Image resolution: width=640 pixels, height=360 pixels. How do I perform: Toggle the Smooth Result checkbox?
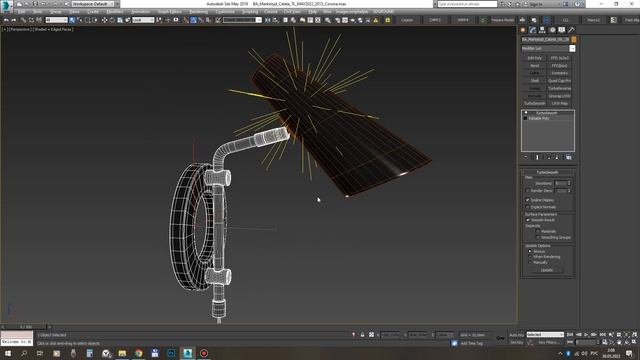[528, 220]
